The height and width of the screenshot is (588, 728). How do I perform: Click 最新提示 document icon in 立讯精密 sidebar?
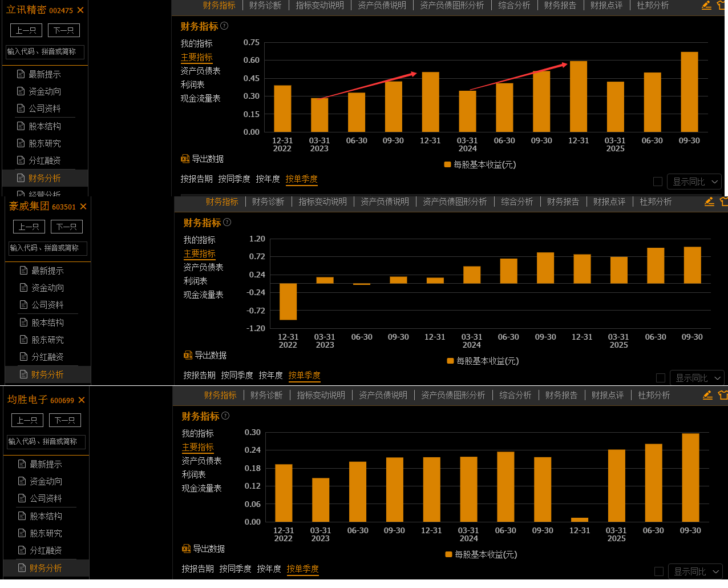(21, 74)
